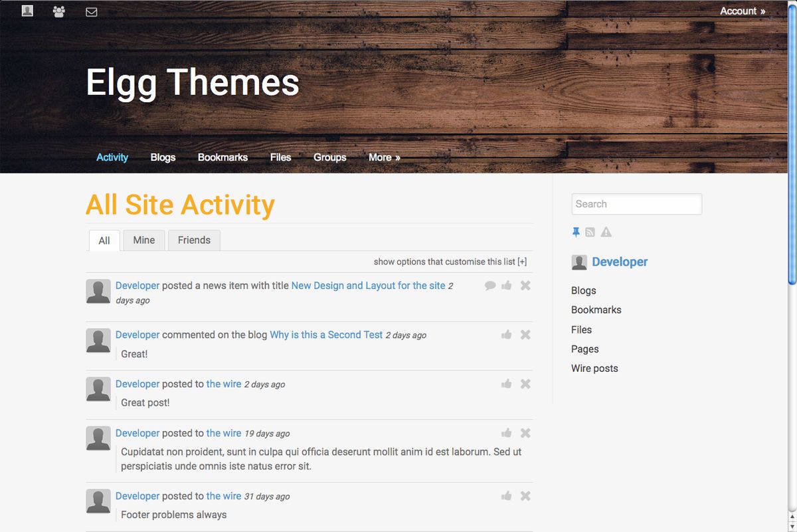Click the report warning triangle icon

tap(606, 232)
